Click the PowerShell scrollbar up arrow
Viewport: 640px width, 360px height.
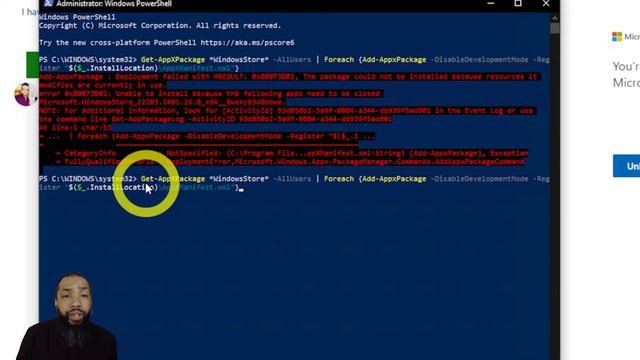click(554, 18)
